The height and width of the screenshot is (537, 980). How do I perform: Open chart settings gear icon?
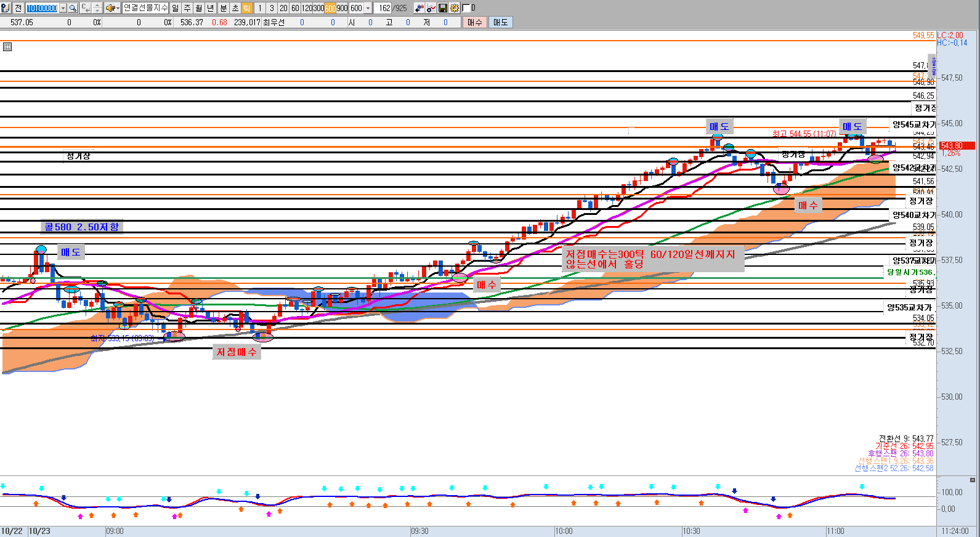(x=455, y=8)
